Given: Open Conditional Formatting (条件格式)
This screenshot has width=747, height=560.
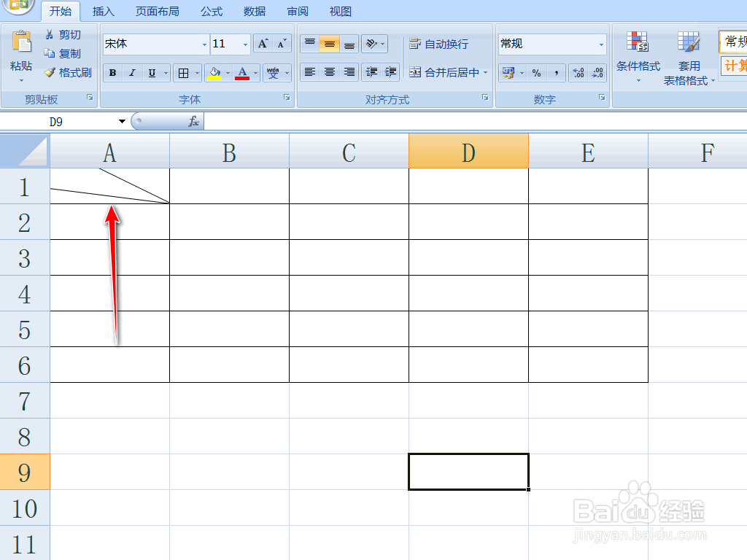Looking at the screenshot, I should click(x=638, y=56).
